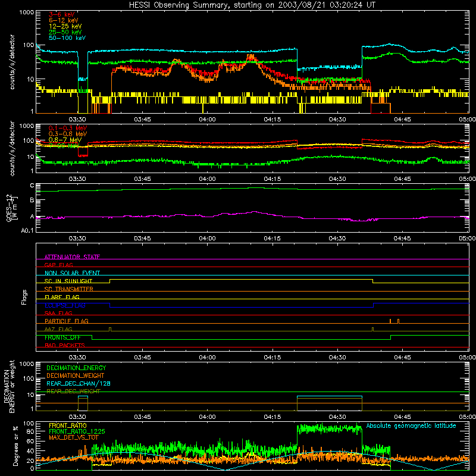Select 'A0.1' label on GOES axis
Viewport: 476px width, 476px height.
(x=27, y=230)
